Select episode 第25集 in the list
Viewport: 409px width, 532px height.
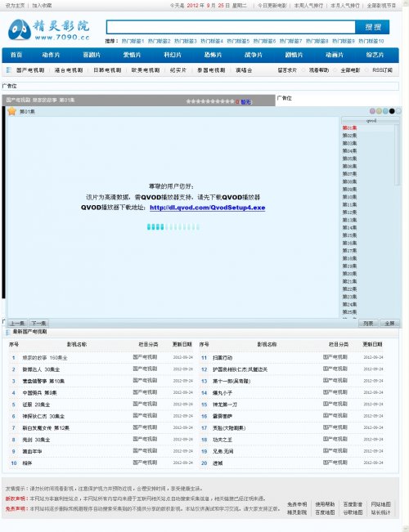349,312
